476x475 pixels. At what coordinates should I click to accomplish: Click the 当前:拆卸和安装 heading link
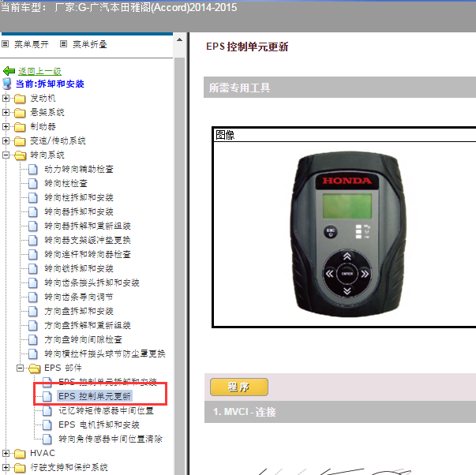click(50, 84)
